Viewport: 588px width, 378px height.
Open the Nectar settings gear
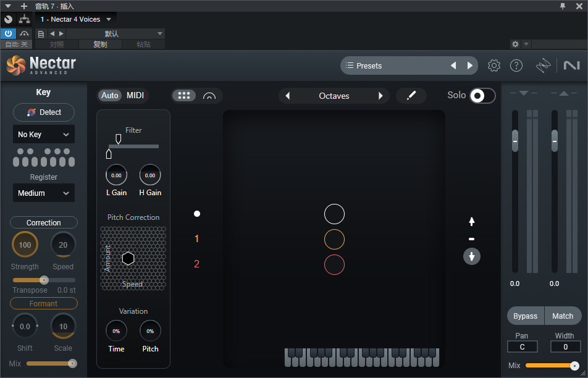coord(494,65)
